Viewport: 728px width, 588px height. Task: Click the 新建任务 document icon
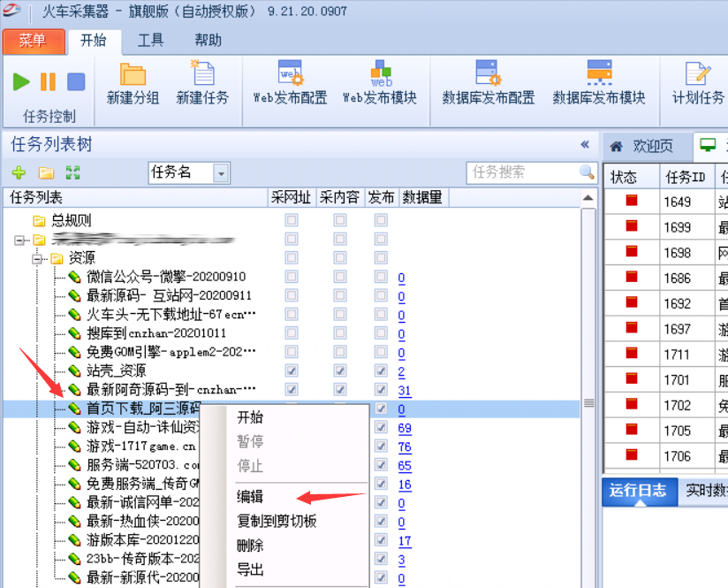[x=202, y=74]
